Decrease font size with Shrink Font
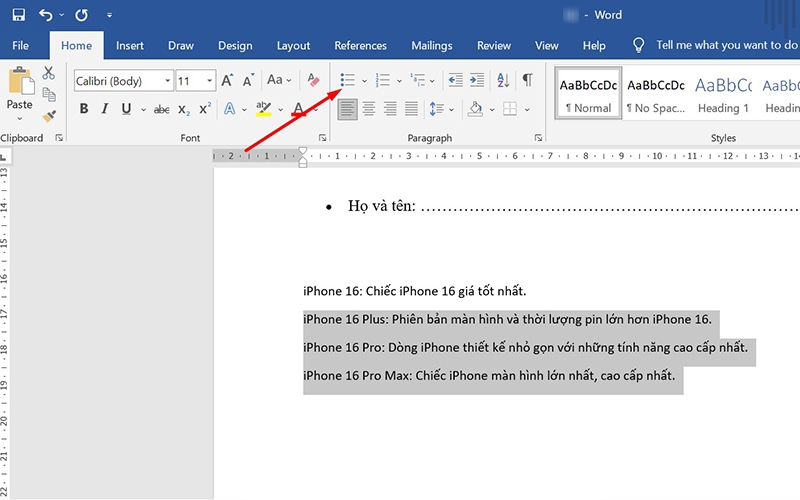Viewport: 800px width, 500px height. click(x=248, y=80)
